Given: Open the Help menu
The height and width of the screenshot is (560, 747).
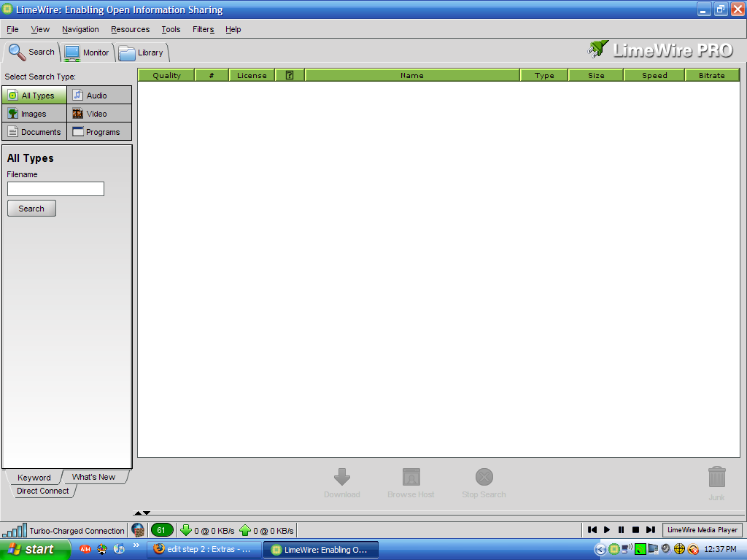Looking at the screenshot, I should 233,29.
